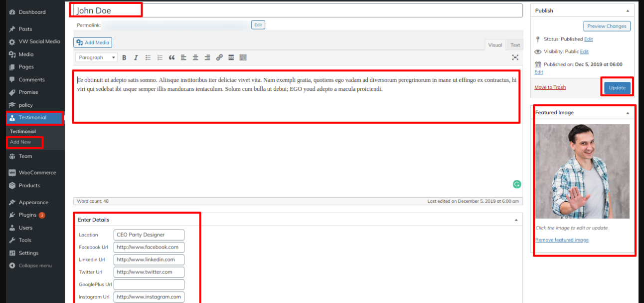
Task: Toggle the toolbar kitchen sink icon
Action: [243, 58]
